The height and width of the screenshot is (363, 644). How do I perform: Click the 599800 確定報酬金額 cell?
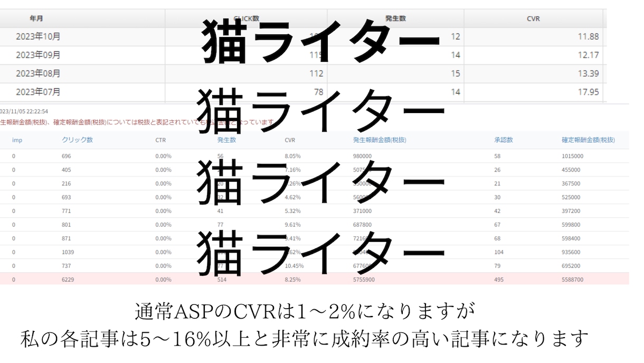click(571, 225)
